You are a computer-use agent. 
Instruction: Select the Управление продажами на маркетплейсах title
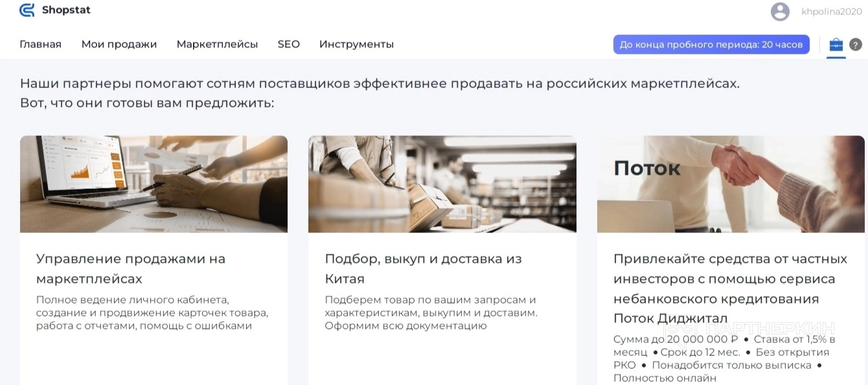coord(131,269)
